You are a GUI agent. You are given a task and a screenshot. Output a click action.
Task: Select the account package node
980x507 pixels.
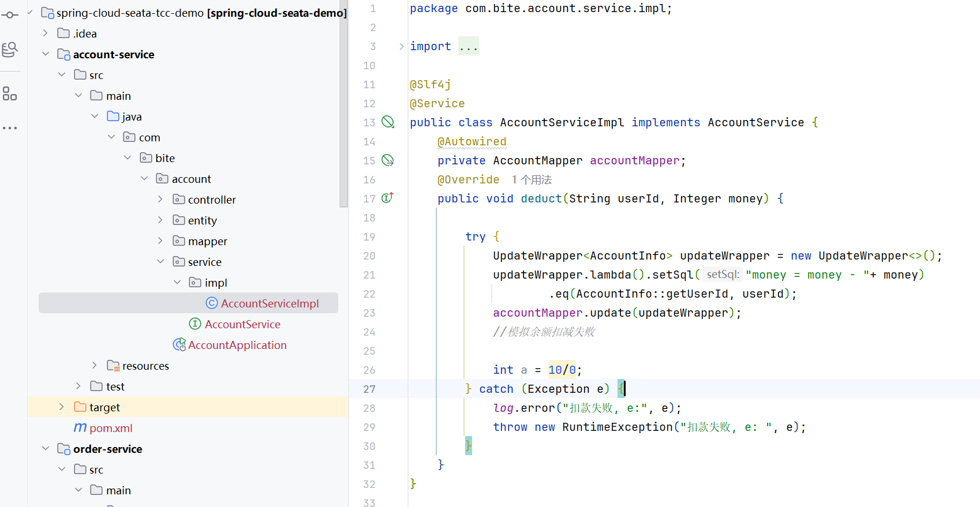[x=191, y=179]
